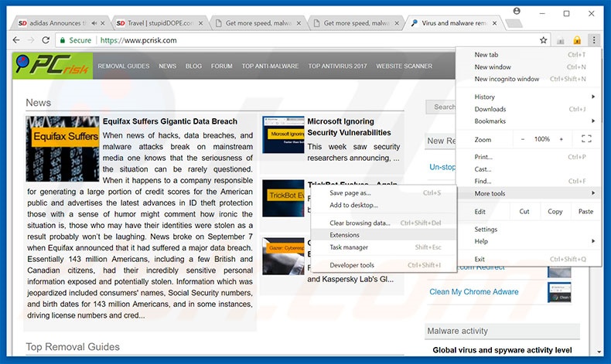Close the Virus and malware removal tab
Screen dimensions: 611x364
tap(494, 23)
